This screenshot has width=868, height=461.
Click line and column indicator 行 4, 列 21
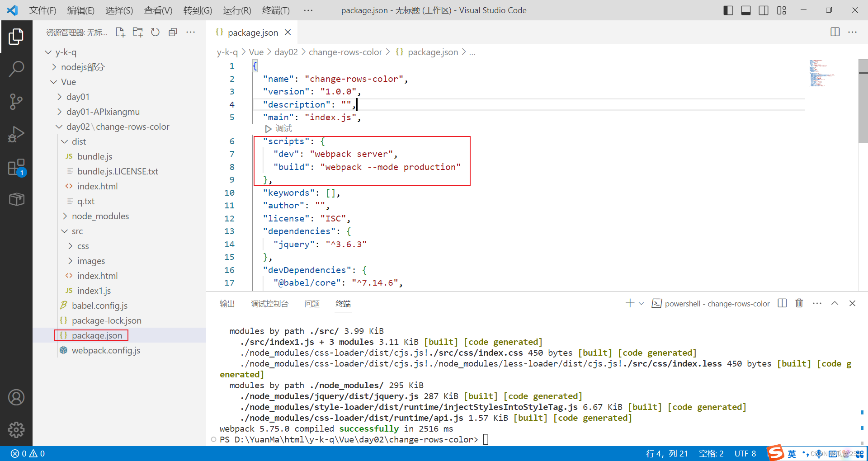(x=667, y=454)
